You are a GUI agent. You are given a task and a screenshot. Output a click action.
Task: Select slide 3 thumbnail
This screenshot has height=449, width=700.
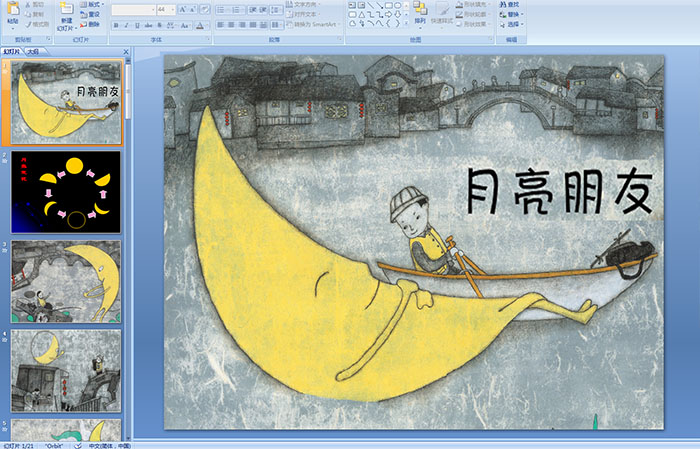66,282
